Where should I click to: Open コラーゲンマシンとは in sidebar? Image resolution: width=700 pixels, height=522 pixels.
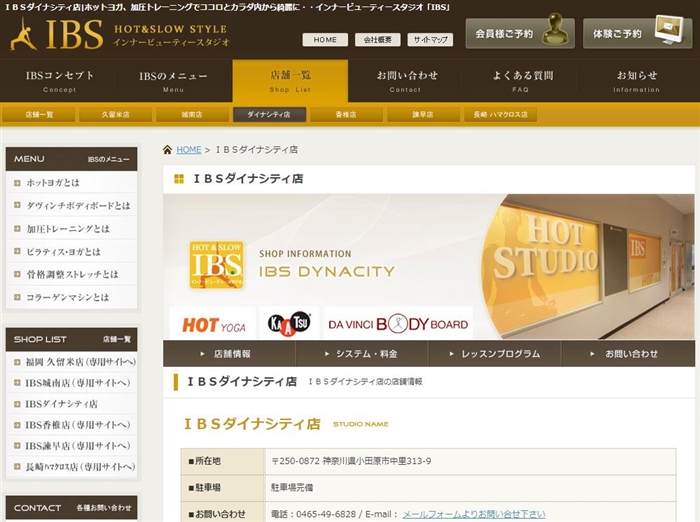[71, 297]
